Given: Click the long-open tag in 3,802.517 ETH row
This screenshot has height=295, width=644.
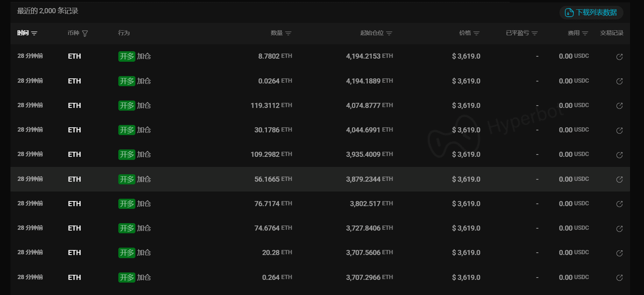Looking at the screenshot, I should [126, 204].
